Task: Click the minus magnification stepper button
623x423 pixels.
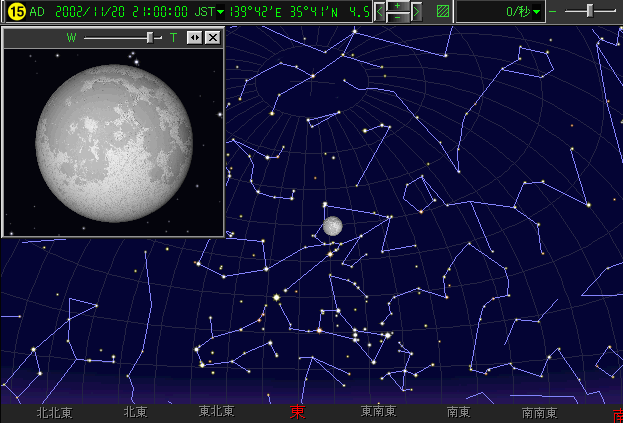Action: pyautogui.click(x=397, y=17)
